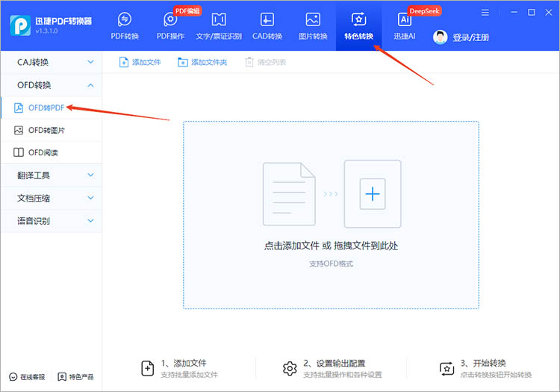Image resolution: width=560 pixels, height=392 pixels.
Task: Open the hamburger menu icon
Action: pos(485,13)
